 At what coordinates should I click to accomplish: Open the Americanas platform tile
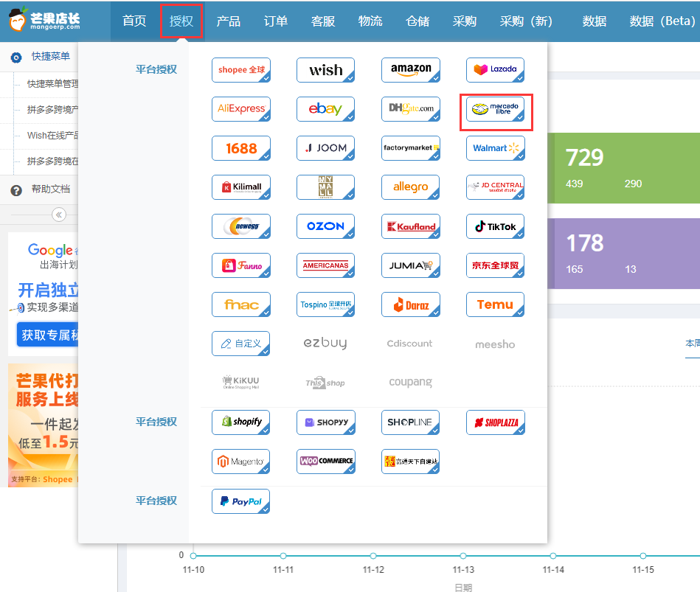[325, 265]
